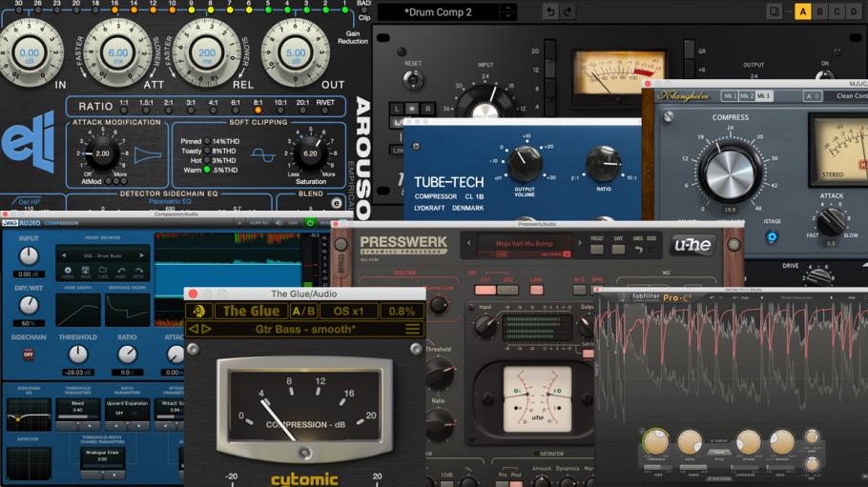
Task: Click the Saturation knob showing 6.20
Action: [310, 153]
